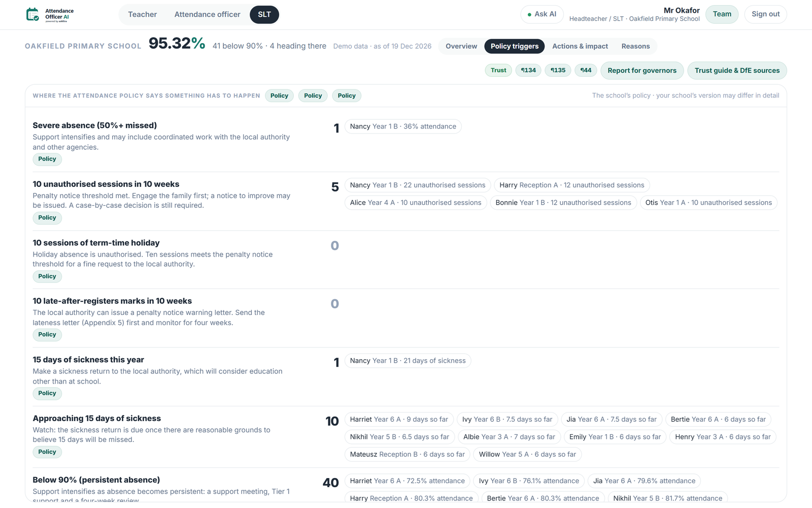The height and width of the screenshot is (508, 812).
Task: Click '41 below 90% · 4 heading there' text
Action: [x=269, y=46]
